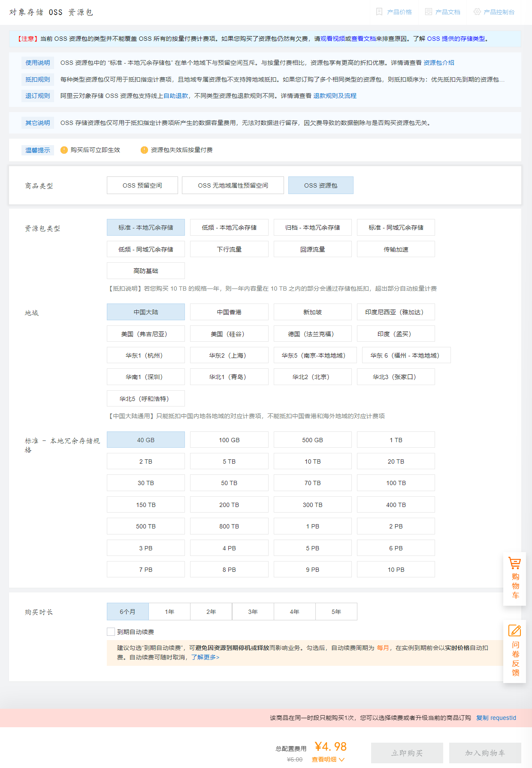
Task: Select region 华东2（上海）
Action: click(229, 355)
